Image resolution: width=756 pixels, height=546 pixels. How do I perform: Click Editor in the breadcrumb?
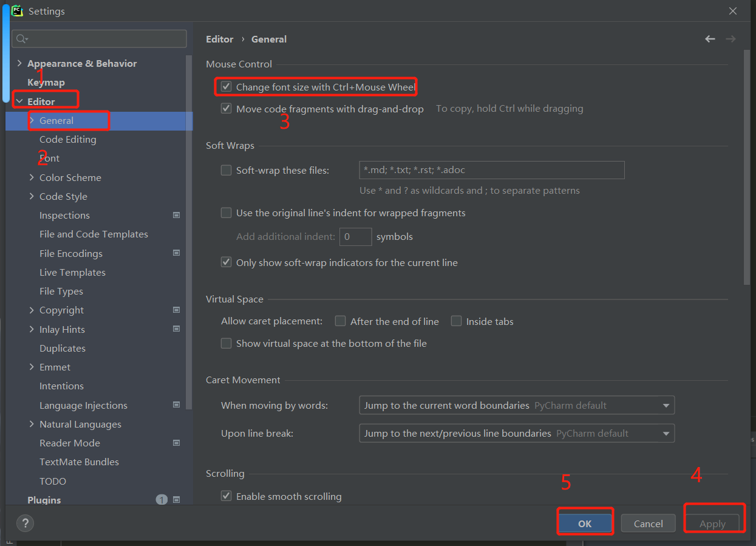pos(219,39)
